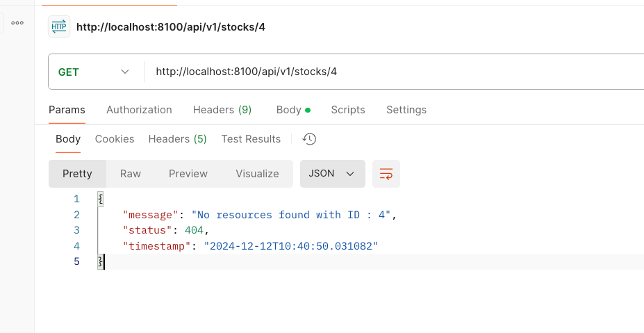Select the Pretty view button
The width and height of the screenshot is (644, 333).
pyautogui.click(x=77, y=174)
